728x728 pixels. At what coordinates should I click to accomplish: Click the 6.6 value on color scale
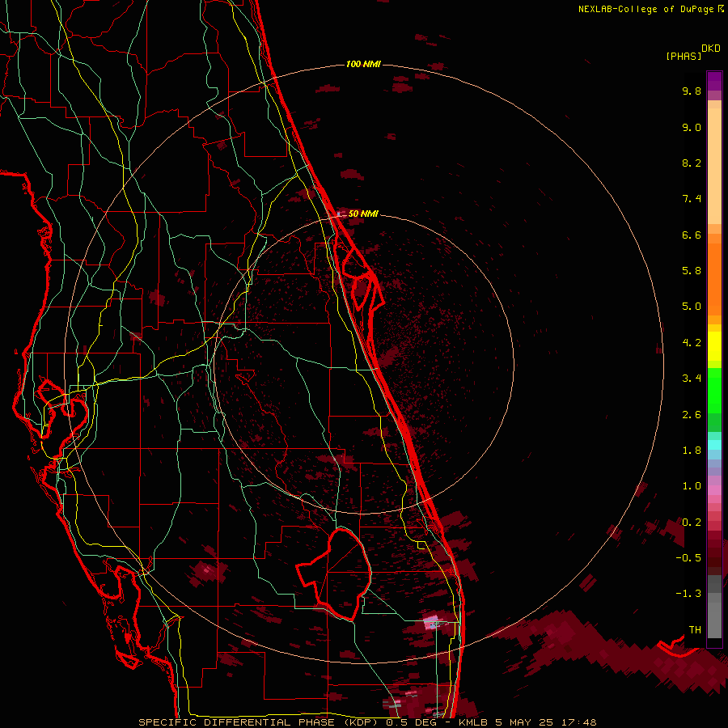point(692,235)
